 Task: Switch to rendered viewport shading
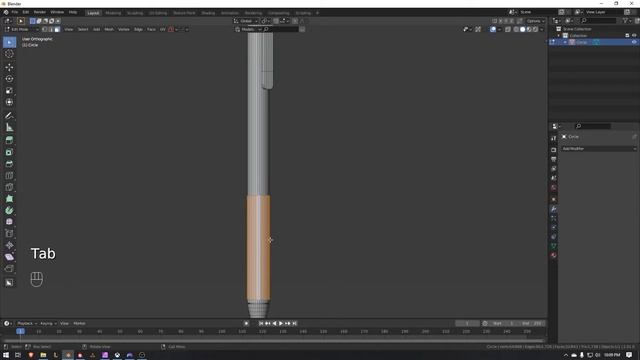tap(535, 29)
